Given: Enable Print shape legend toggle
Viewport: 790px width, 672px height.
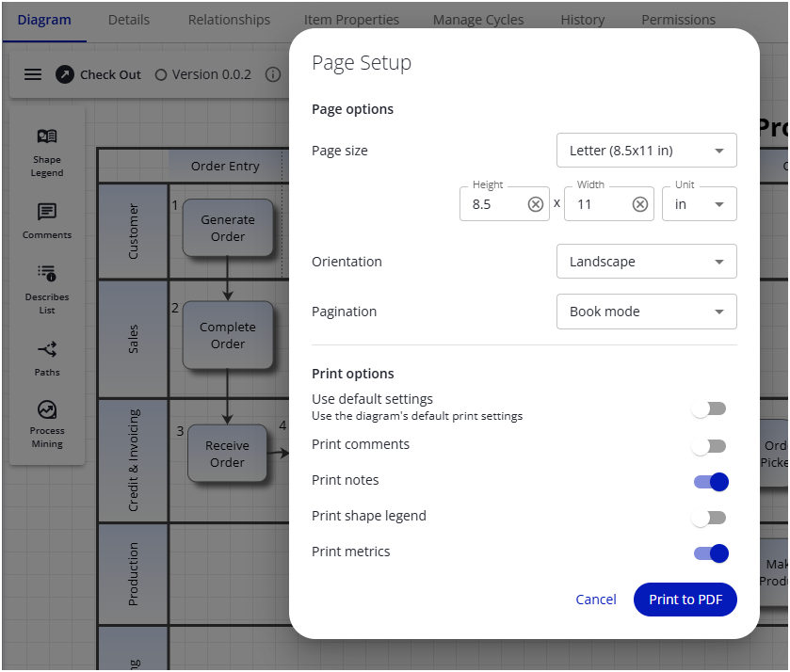Looking at the screenshot, I should pos(708,518).
